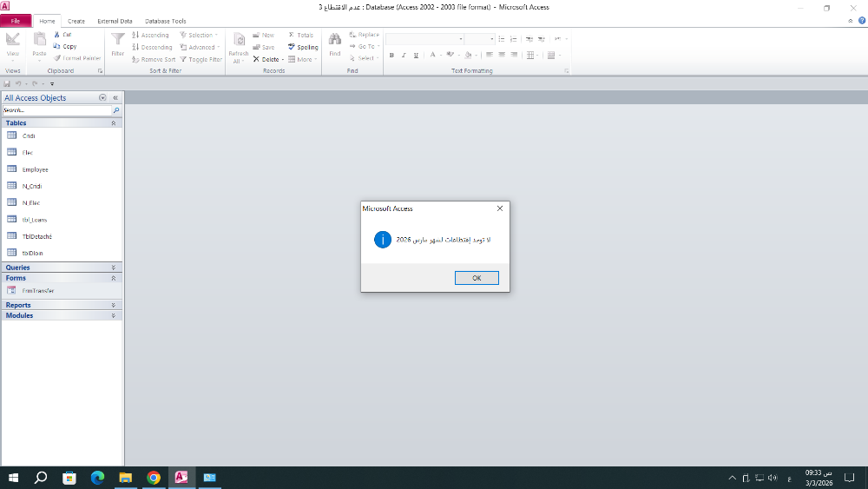Image resolution: width=868 pixels, height=489 pixels.
Task: Expand the Queries group
Action: pos(113,268)
